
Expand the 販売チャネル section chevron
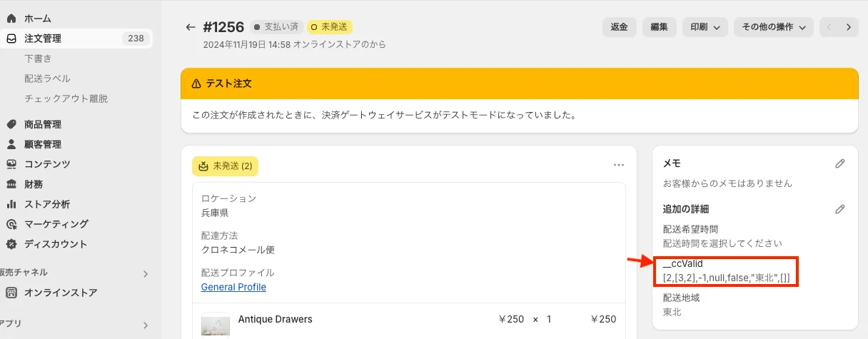(x=145, y=273)
